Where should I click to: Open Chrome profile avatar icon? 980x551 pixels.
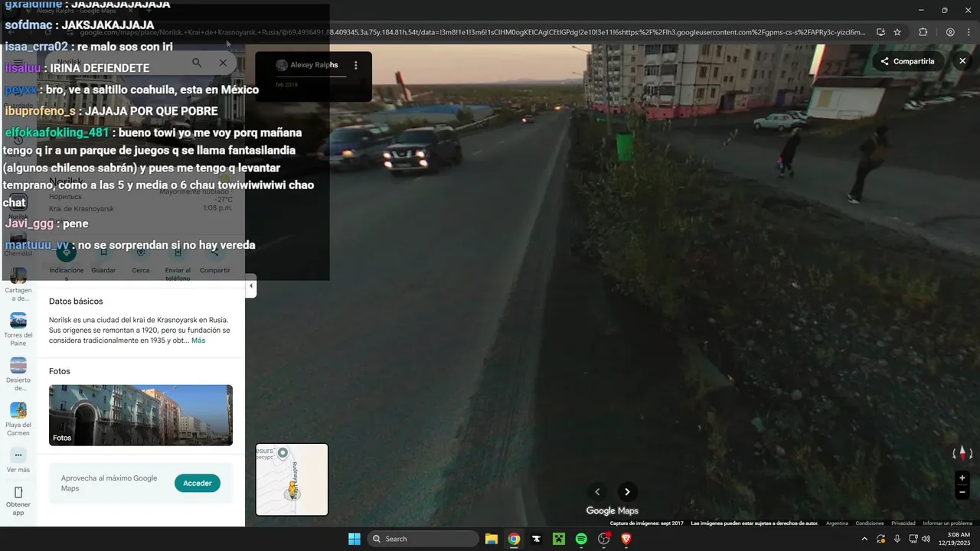coord(950,32)
